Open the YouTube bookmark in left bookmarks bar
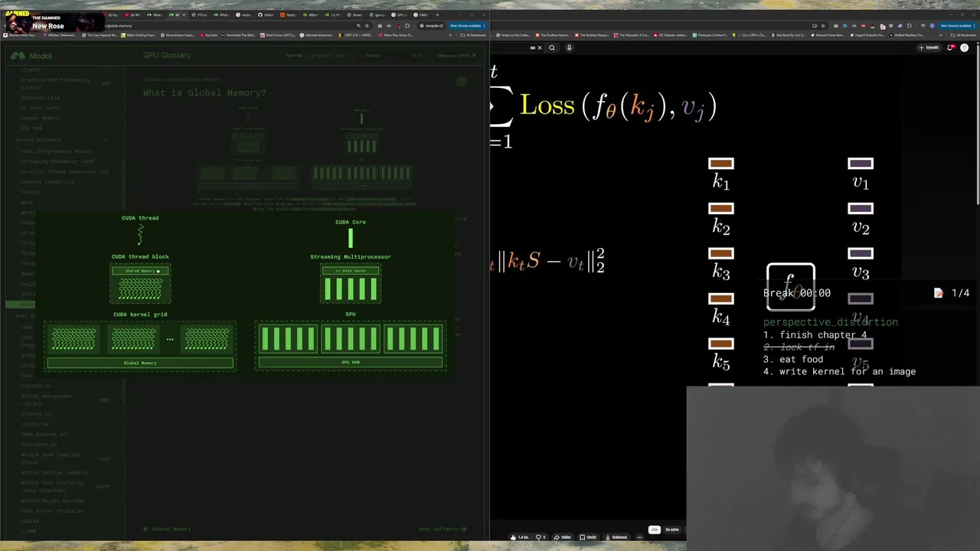The image size is (980, 551). click(209, 35)
